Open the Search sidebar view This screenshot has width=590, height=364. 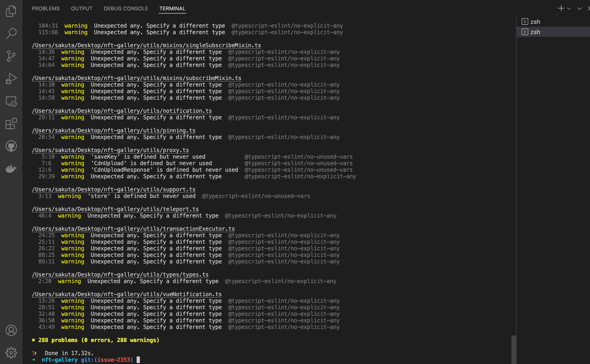[11, 33]
